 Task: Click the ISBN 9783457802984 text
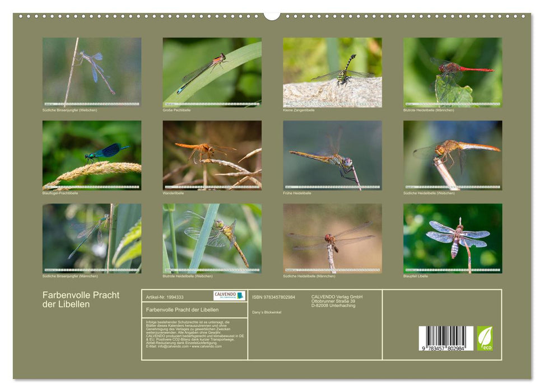272,297
